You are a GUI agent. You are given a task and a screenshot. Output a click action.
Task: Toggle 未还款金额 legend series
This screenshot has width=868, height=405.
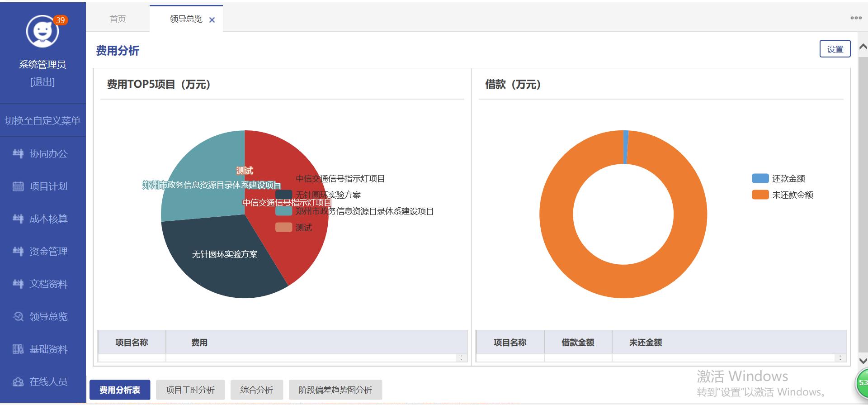(x=760, y=195)
